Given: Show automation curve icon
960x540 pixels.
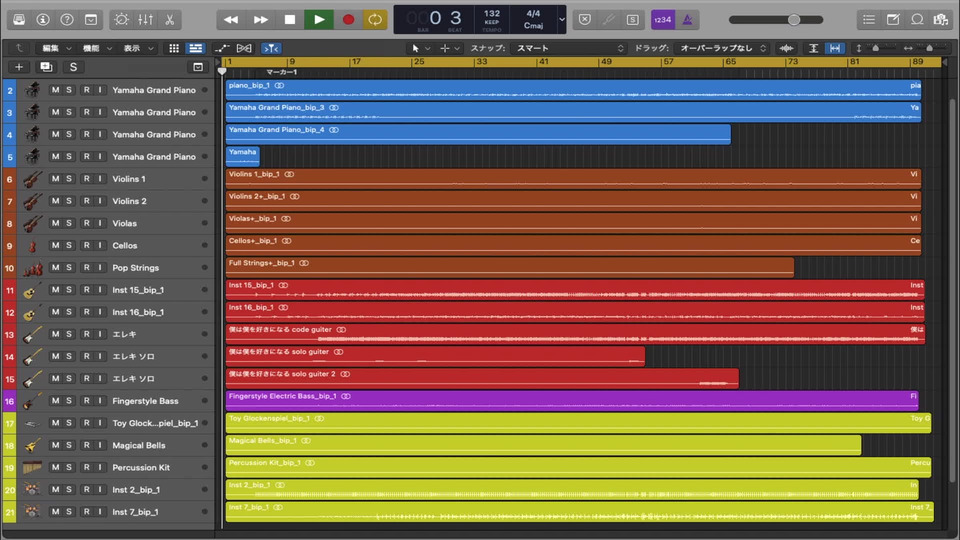Looking at the screenshot, I should pyautogui.click(x=222, y=48).
